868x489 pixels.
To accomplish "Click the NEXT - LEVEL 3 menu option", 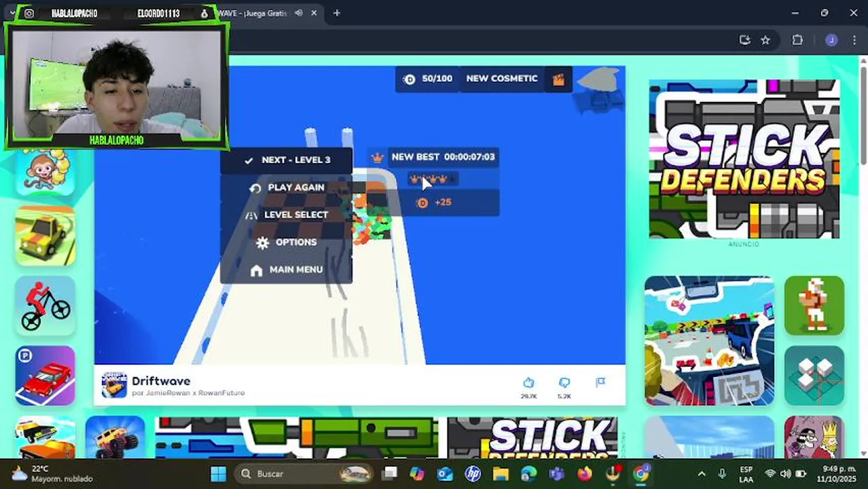I will tap(287, 160).
